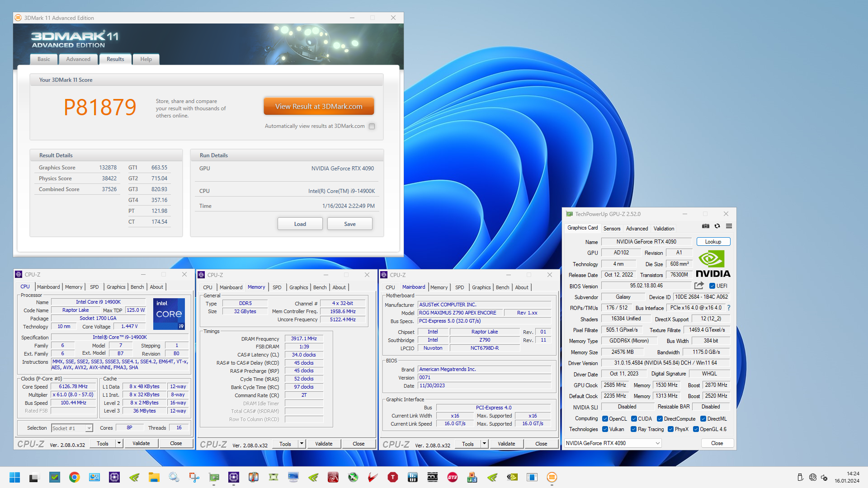Click the red GT3 taskbar icon
868x488 pixels.
coord(453,477)
